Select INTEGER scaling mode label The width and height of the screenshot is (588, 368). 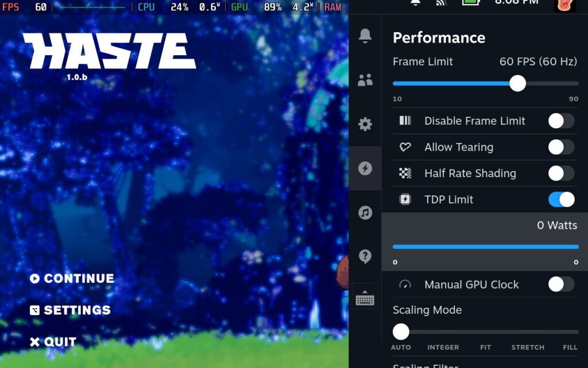point(443,347)
